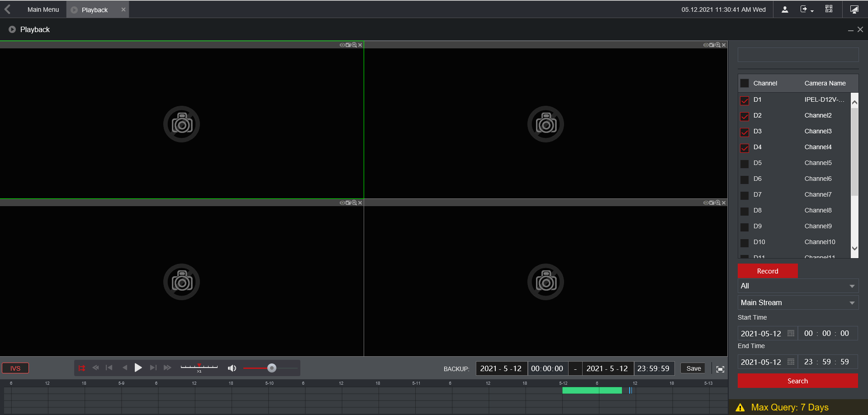This screenshot has width=868, height=415.
Task: Open the Start Time calendar picker icon
Action: pos(791,333)
